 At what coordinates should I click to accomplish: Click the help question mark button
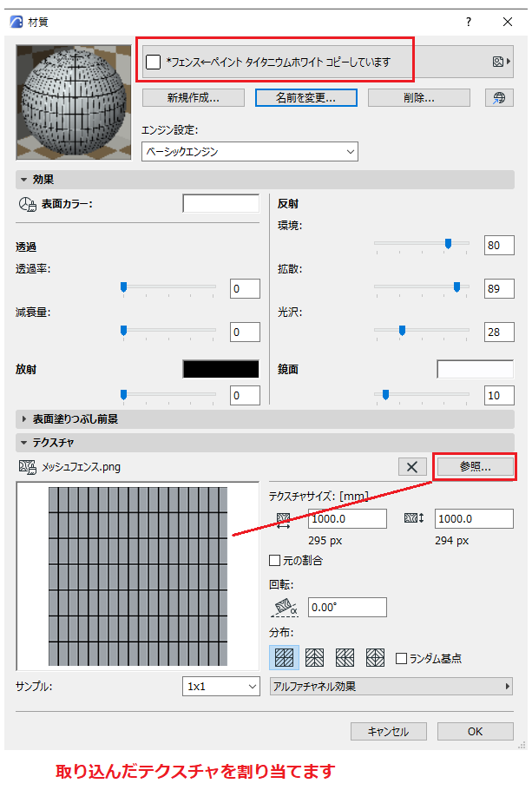pyautogui.click(x=469, y=22)
